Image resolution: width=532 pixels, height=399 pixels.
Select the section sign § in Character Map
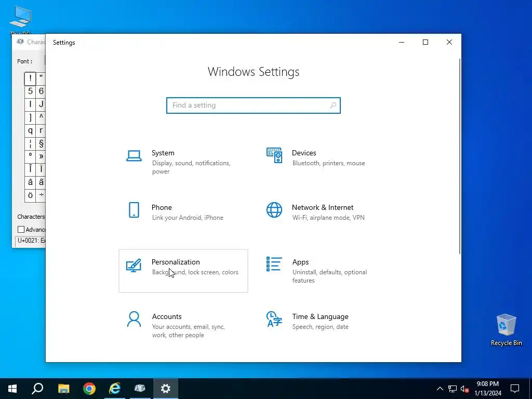pos(41,143)
